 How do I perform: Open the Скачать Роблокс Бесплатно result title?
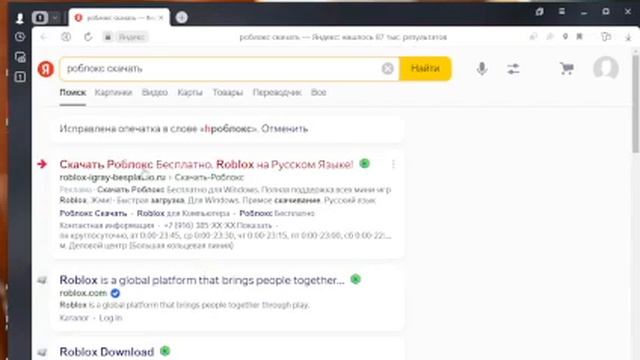pos(206,164)
